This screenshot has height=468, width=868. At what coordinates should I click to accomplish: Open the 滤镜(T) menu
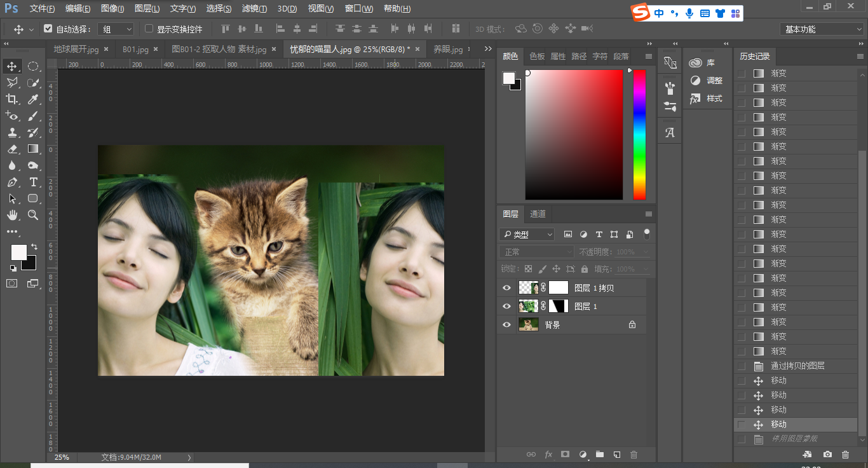(254, 9)
